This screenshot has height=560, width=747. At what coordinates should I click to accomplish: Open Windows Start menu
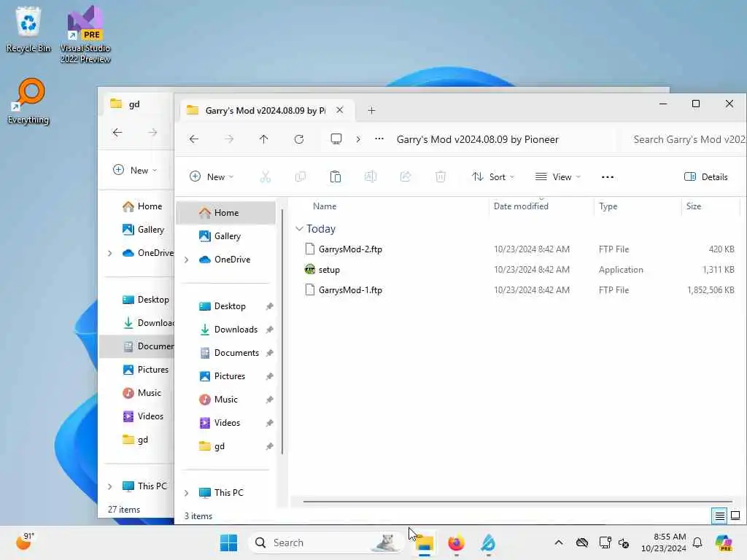228,542
